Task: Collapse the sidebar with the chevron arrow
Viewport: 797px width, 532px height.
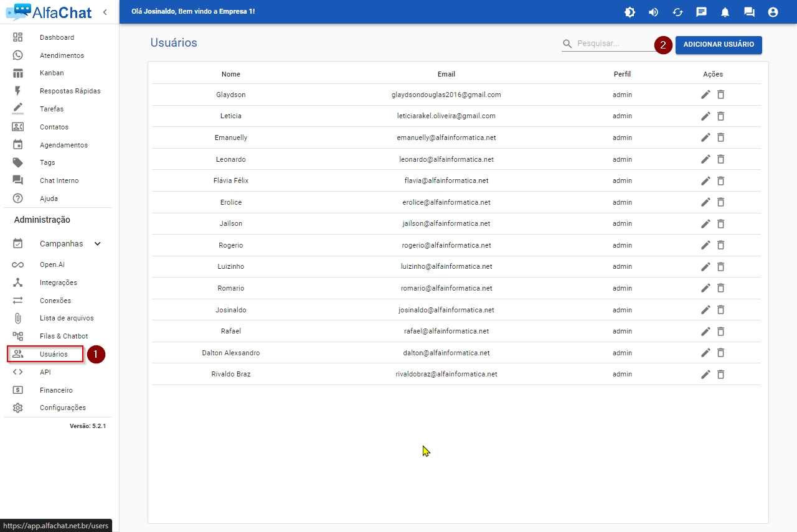Action: point(105,12)
